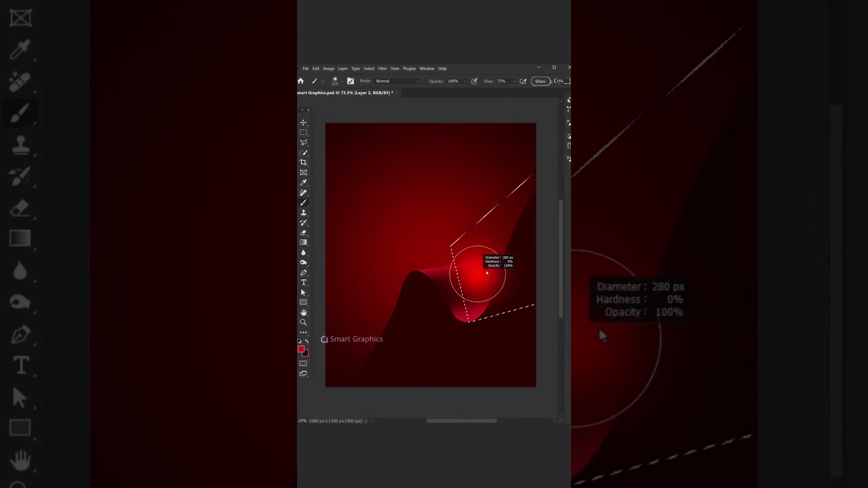Select the Horizontal Type tool
This screenshot has height=488, width=868.
click(303, 283)
